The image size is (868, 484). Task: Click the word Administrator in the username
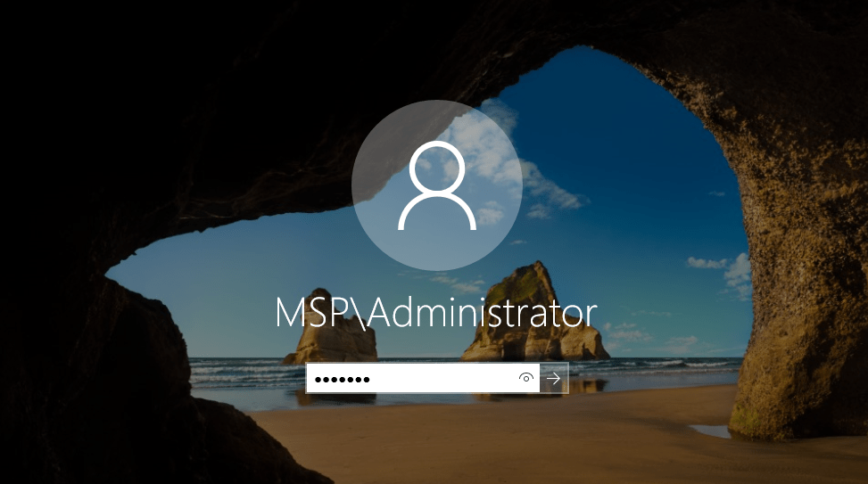(x=482, y=313)
